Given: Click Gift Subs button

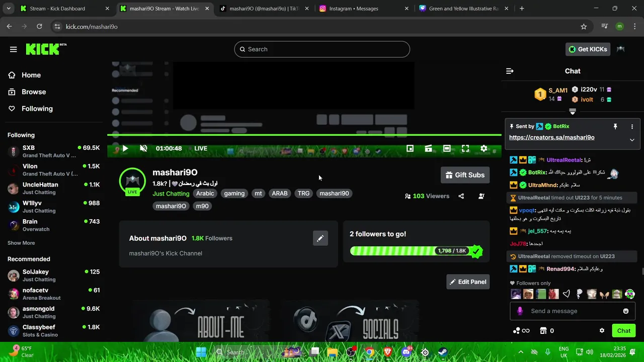Looking at the screenshot, I should tap(465, 175).
